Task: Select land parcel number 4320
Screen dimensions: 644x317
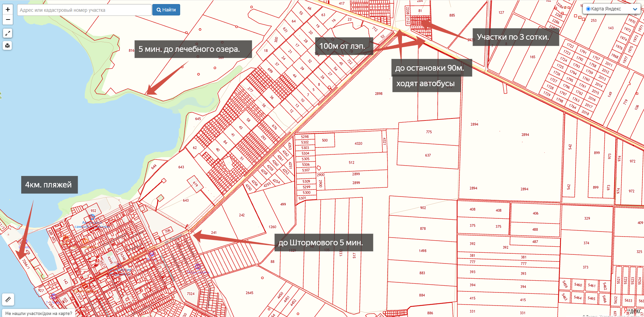Action: pos(358,143)
